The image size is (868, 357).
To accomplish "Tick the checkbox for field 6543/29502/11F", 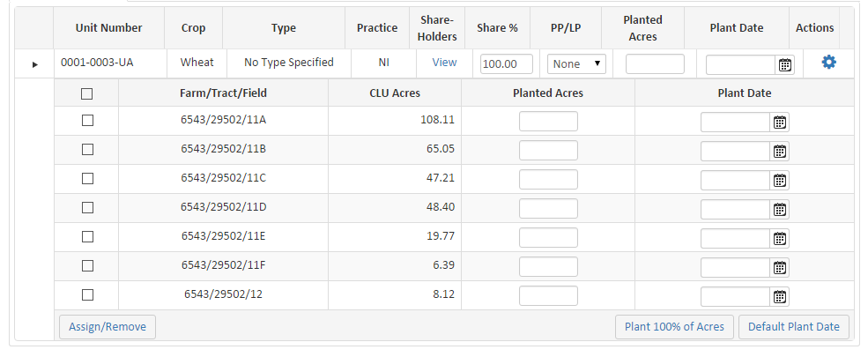I will (x=87, y=265).
